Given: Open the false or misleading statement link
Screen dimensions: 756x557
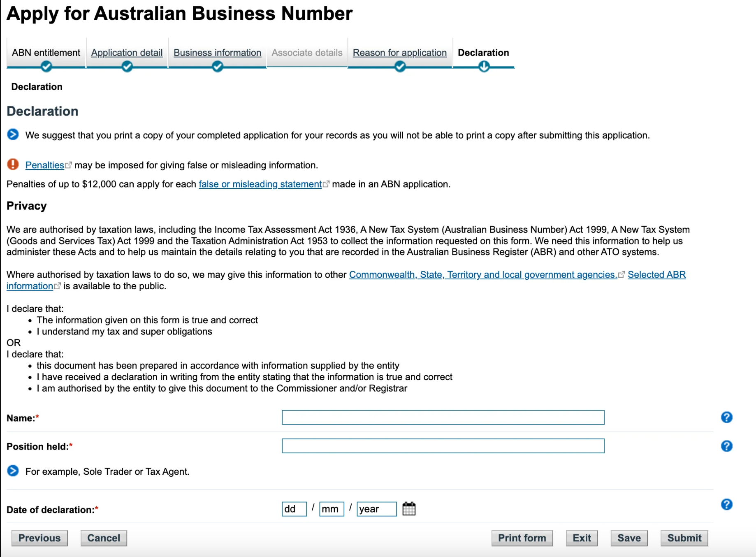Looking at the screenshot, I should (x=260, y=184).
